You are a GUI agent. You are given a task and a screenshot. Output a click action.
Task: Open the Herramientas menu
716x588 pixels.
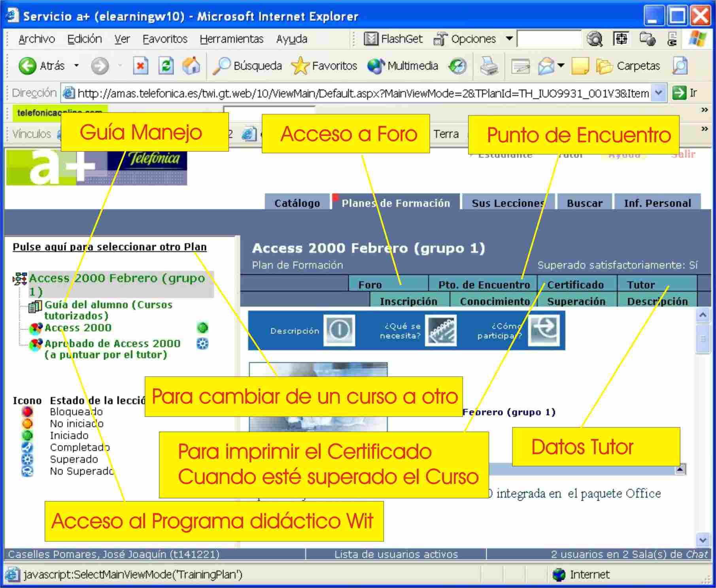(231, 39)
